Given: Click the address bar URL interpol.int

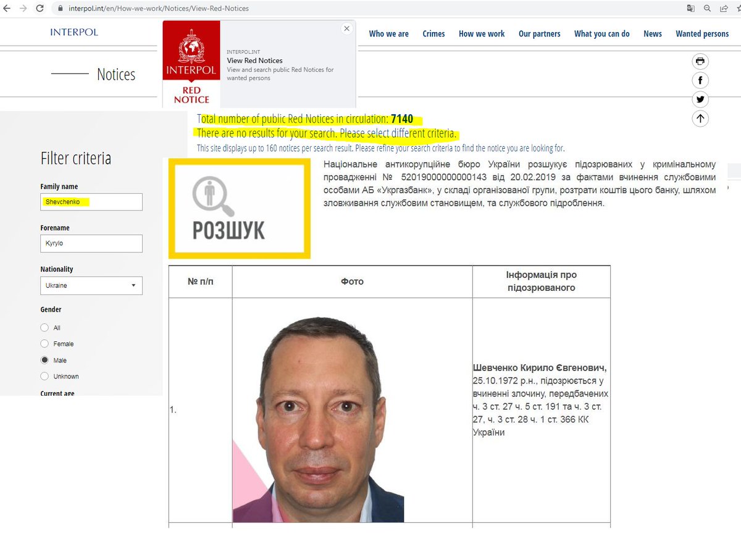Looking at the screenshot, I should tap(158, 9).
